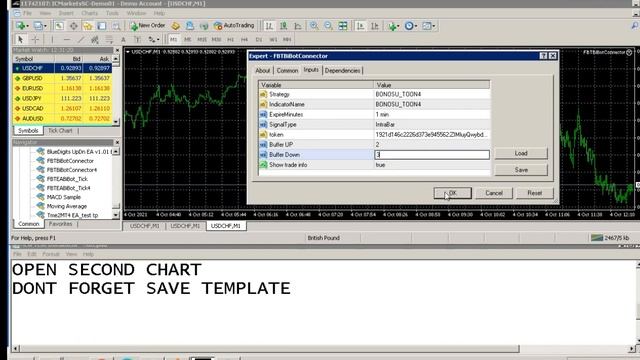640x360 pixels.
Task: Click the Load button
Action: (x=521, y=153)
